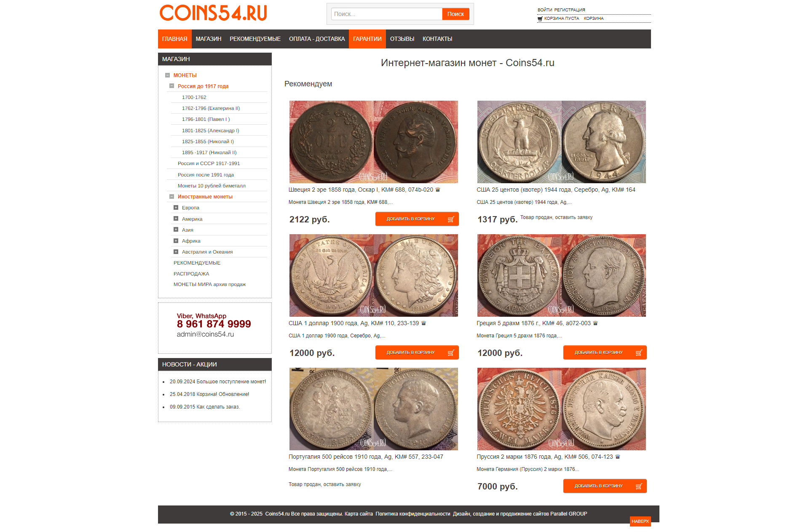Click the НАВЕРХ back-to-top button
This screenshot has width=809, height=532.
640,521
